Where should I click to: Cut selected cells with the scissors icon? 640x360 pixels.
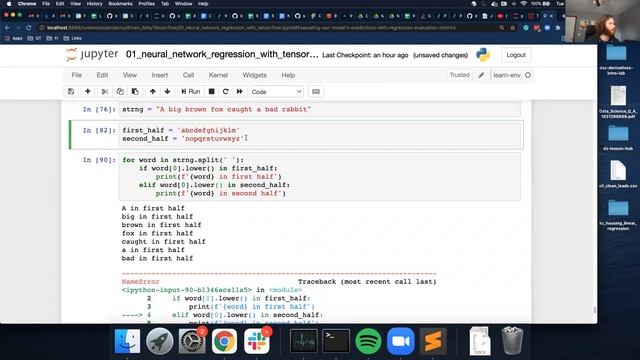point(104,91)
